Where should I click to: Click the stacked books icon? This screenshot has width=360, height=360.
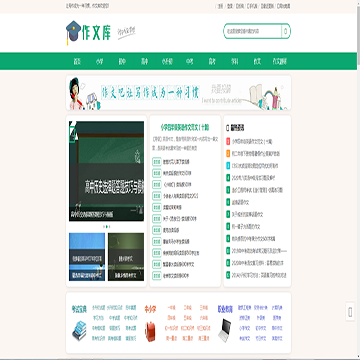pyautogui.click(x=79, y=330)
